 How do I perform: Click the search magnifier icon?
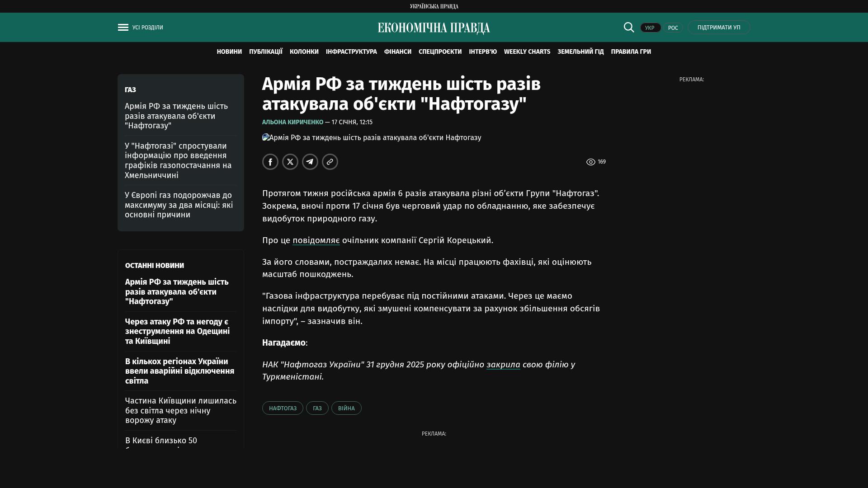click(629, 28)
